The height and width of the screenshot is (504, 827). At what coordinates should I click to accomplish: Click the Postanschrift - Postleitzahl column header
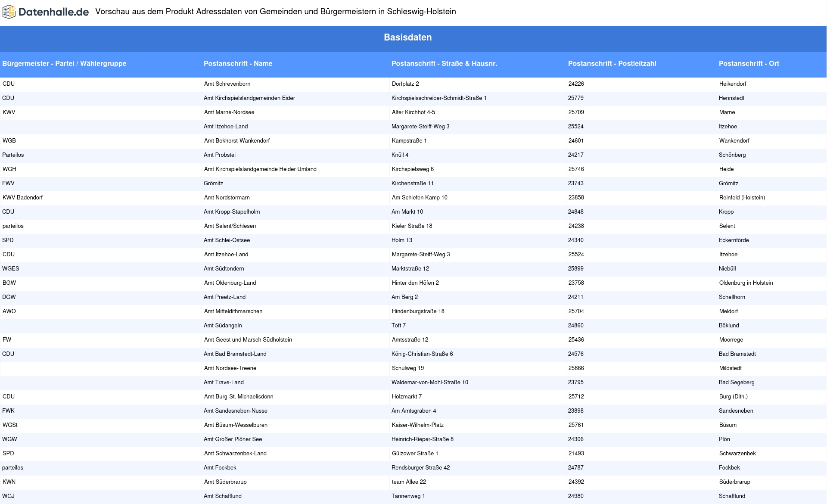pyautogui.click(x=612, y=64)
